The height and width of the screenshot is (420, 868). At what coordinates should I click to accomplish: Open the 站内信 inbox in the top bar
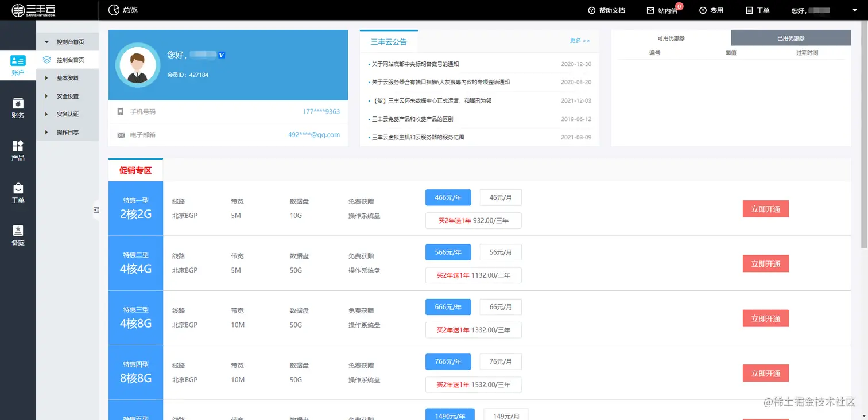pos(662,10)
